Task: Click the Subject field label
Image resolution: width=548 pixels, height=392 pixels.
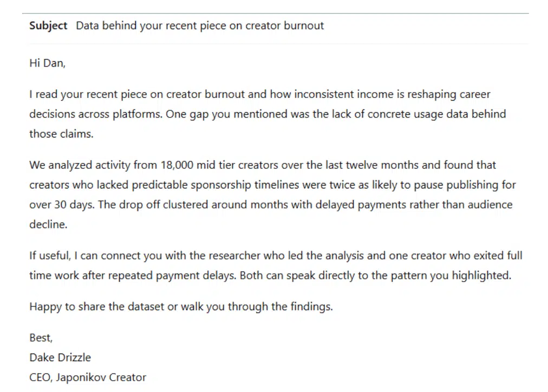Action: tap(48, 26)
